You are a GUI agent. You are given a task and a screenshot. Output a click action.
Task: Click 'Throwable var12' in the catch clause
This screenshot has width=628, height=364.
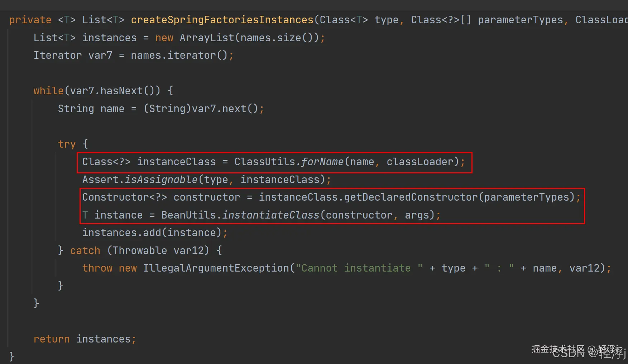pos(158,250)
